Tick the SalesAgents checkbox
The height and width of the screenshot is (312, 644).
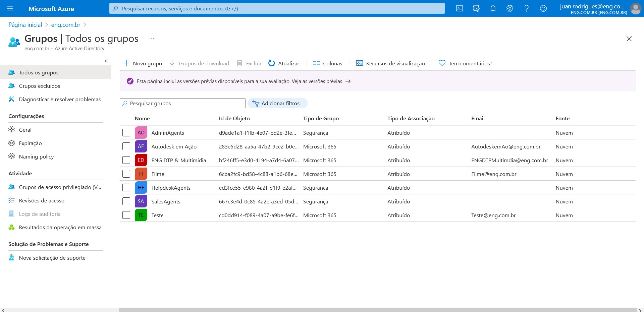(x=126, y=201)
